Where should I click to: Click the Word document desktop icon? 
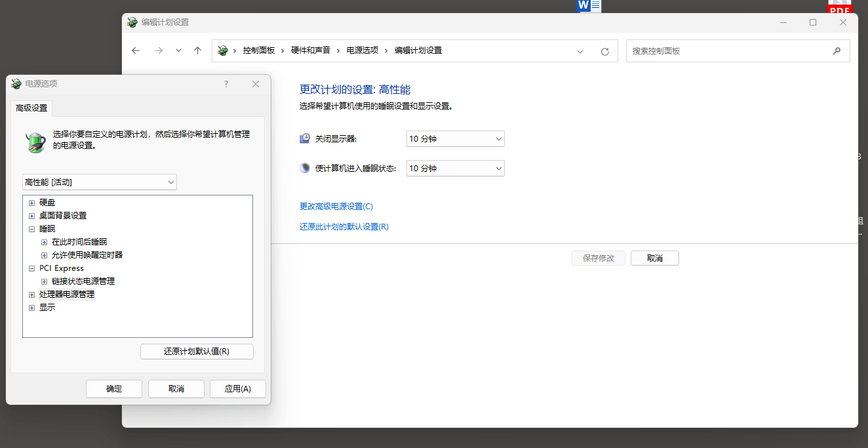point(589,6)
